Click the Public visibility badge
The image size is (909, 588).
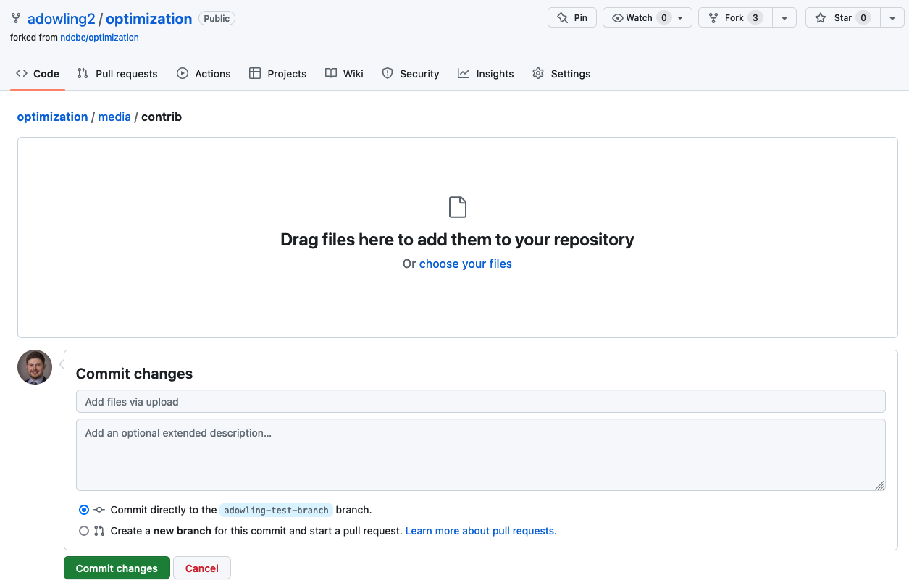coord(217,19)
